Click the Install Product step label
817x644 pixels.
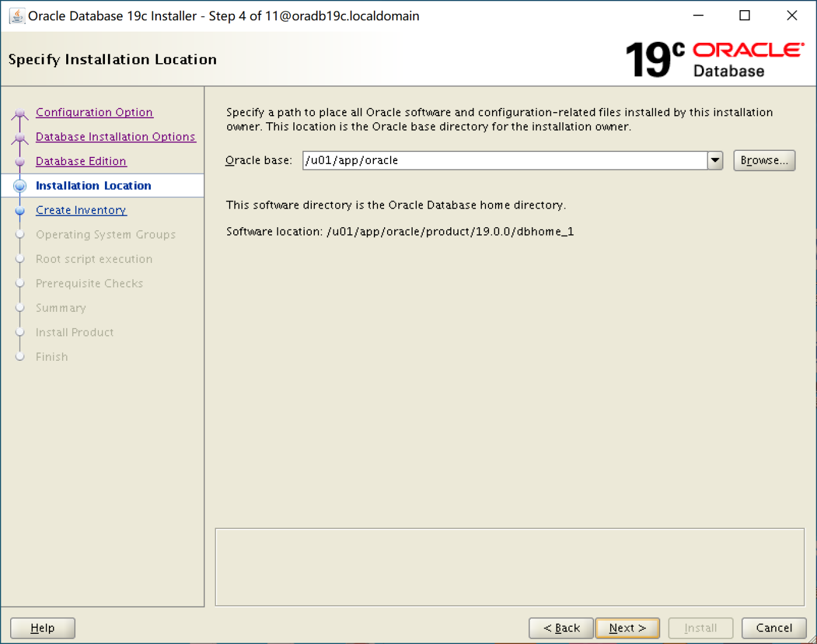tap(75, 332)
